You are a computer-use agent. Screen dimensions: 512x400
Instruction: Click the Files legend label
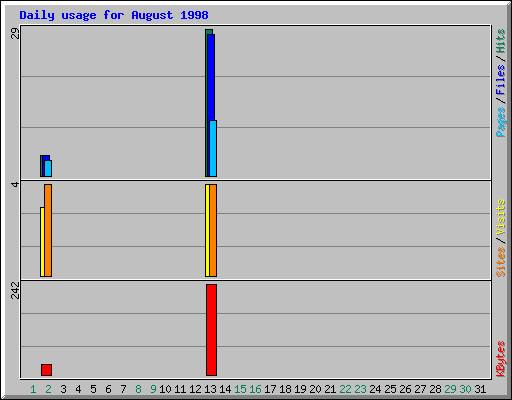(x=500, y=79)
